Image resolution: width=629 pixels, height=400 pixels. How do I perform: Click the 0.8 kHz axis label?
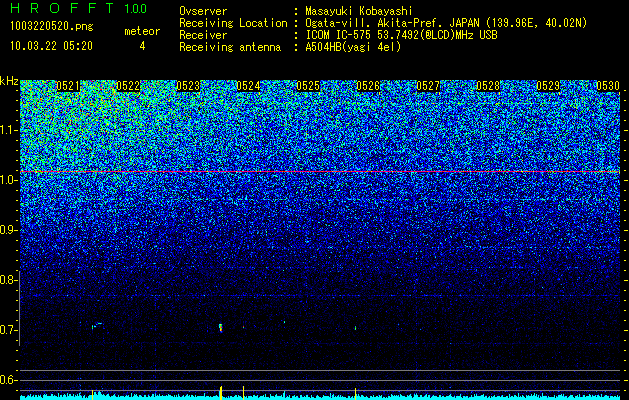click(8, 280)
